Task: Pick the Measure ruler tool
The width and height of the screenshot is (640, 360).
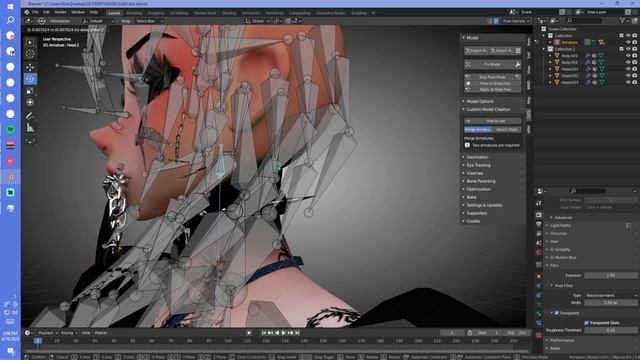Action: [x=30, y=128]
